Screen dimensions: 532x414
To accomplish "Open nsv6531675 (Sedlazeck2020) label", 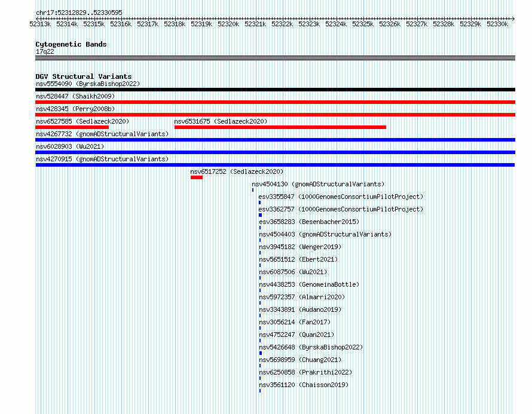I will pos(221,121).
